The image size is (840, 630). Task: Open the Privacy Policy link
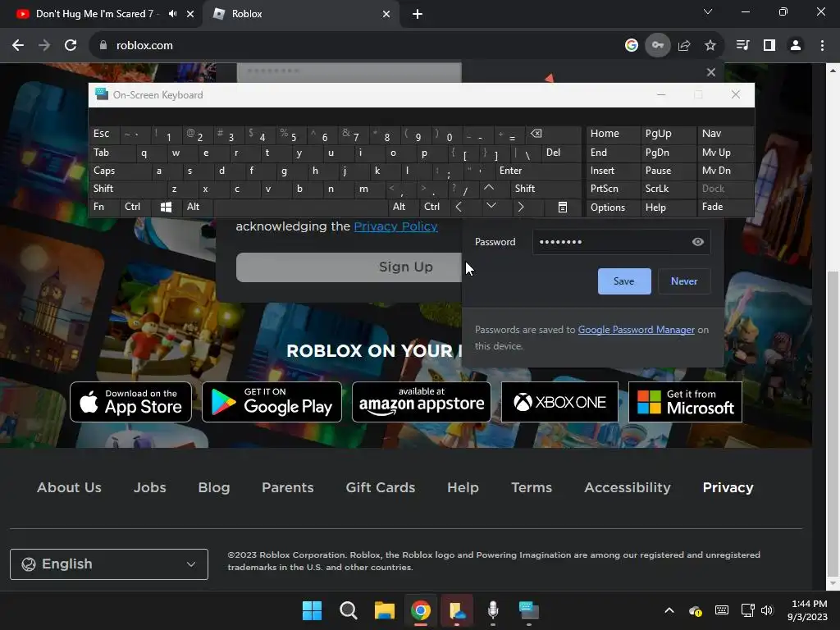395,226
